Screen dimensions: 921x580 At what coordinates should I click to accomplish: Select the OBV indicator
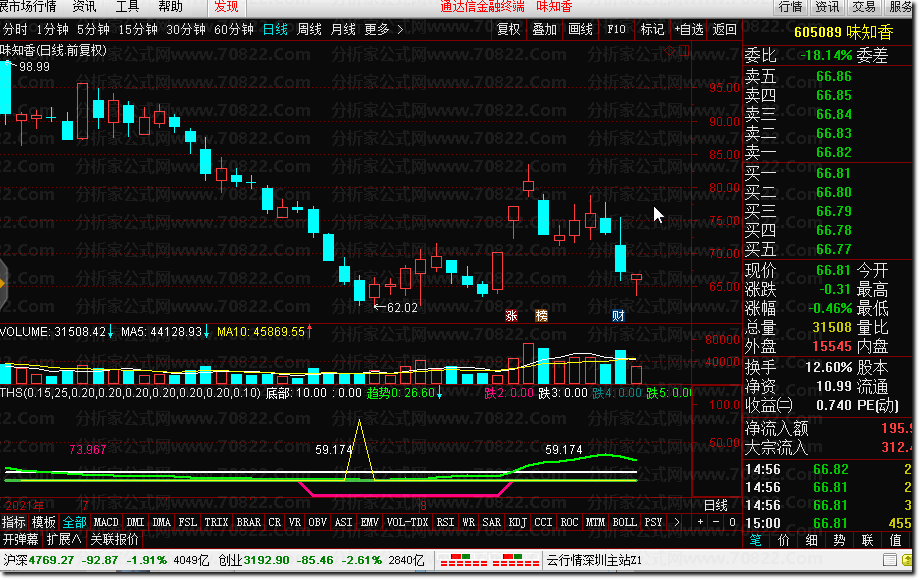(x=318, y=522)
